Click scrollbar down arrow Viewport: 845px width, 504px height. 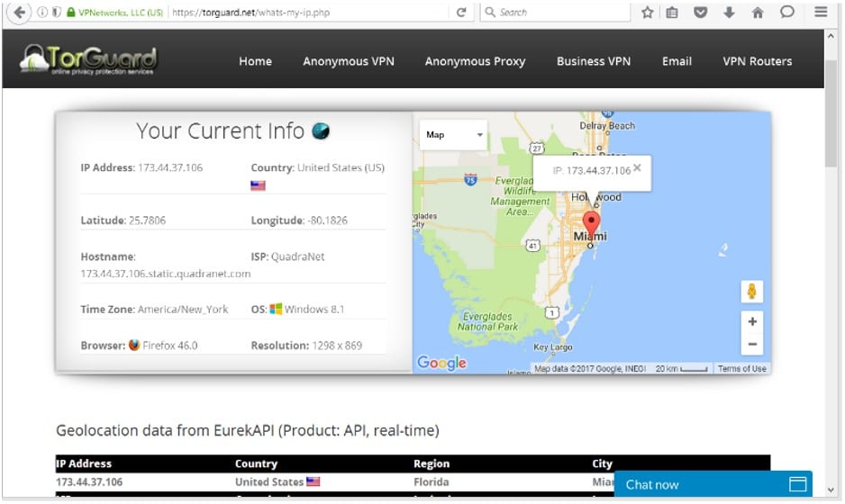pyautogui.click(x=831, y=490)
